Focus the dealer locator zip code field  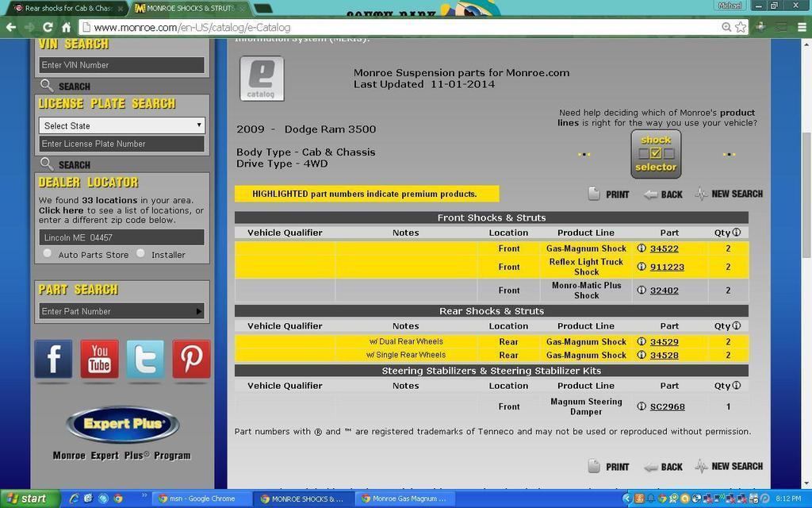(121, 237)
